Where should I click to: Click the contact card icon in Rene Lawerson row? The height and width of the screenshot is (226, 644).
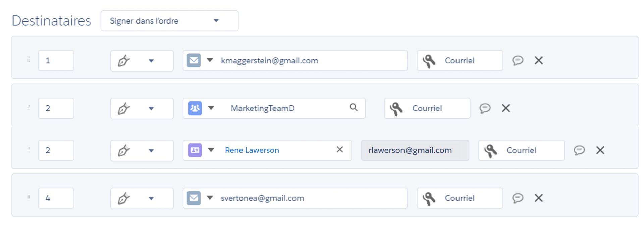195,150
